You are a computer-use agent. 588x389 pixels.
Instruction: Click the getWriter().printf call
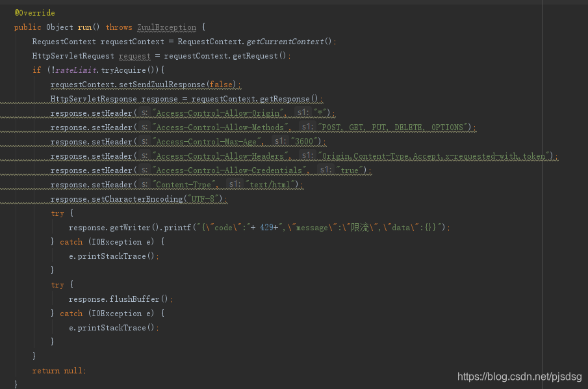point(150,228)
